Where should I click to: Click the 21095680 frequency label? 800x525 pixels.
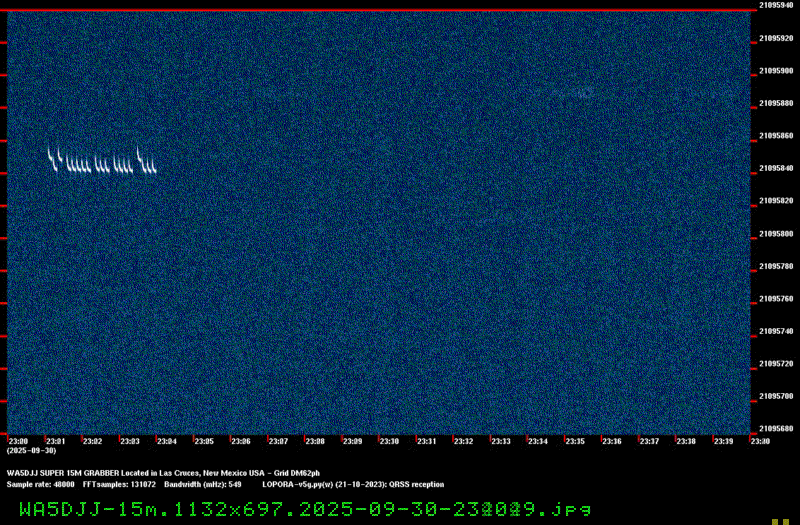tap(776, 429)
